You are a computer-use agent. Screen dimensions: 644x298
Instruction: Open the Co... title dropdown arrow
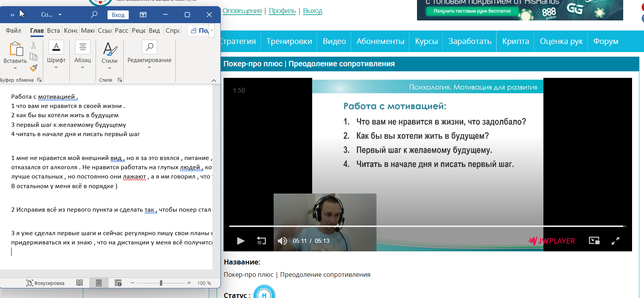click(x=60, y=15)
